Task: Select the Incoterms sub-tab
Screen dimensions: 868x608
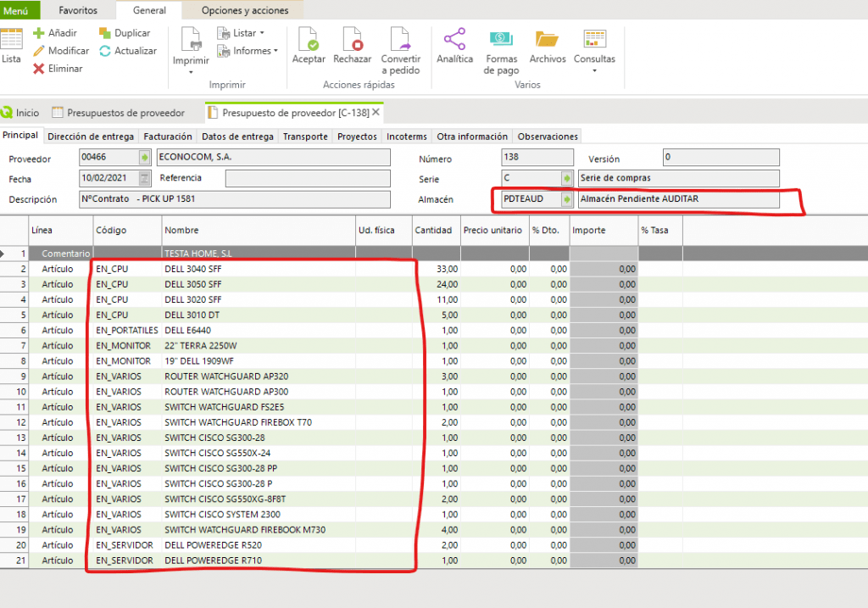Action: pos(407,137)
